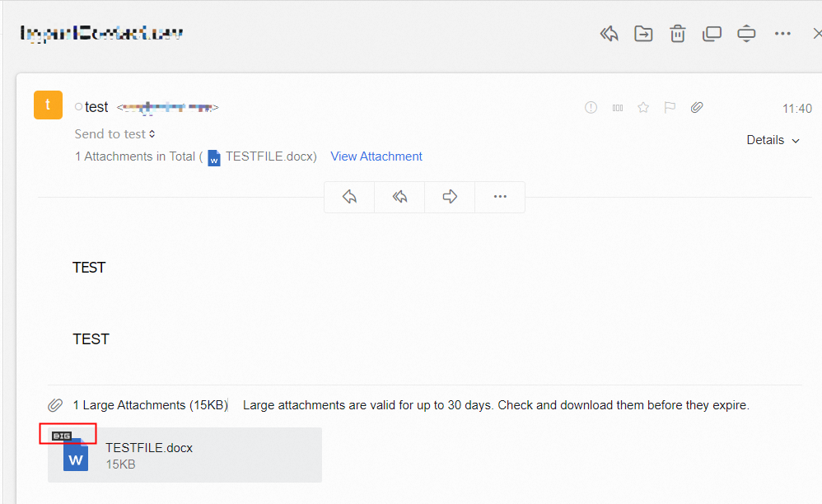The image size is (822, 504).
Task: Click the fit-width layout icon in top toolbar
Action: 746,34
